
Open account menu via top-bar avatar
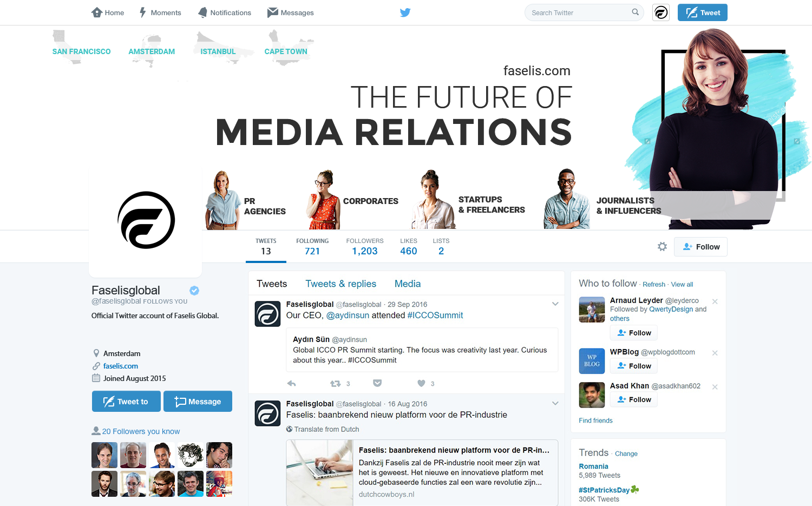coord(661,12)
